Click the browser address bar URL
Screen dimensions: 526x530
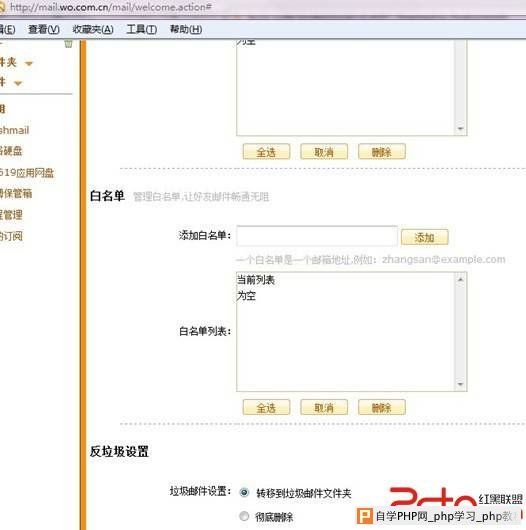(x=111, y=7)
